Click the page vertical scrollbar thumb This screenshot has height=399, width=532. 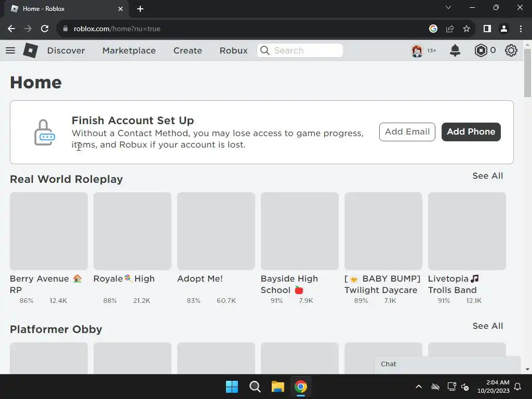(x=527, y=73)
